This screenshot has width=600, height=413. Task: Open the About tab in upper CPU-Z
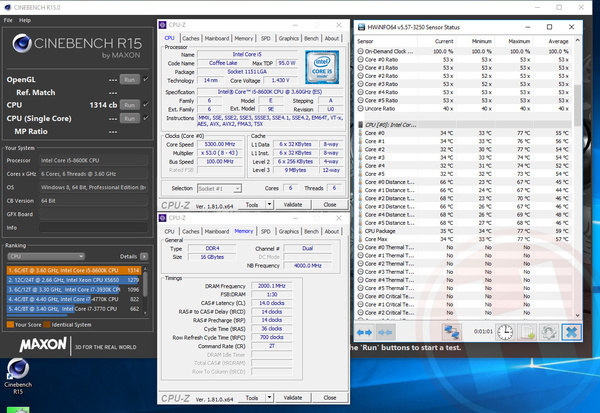332,38
